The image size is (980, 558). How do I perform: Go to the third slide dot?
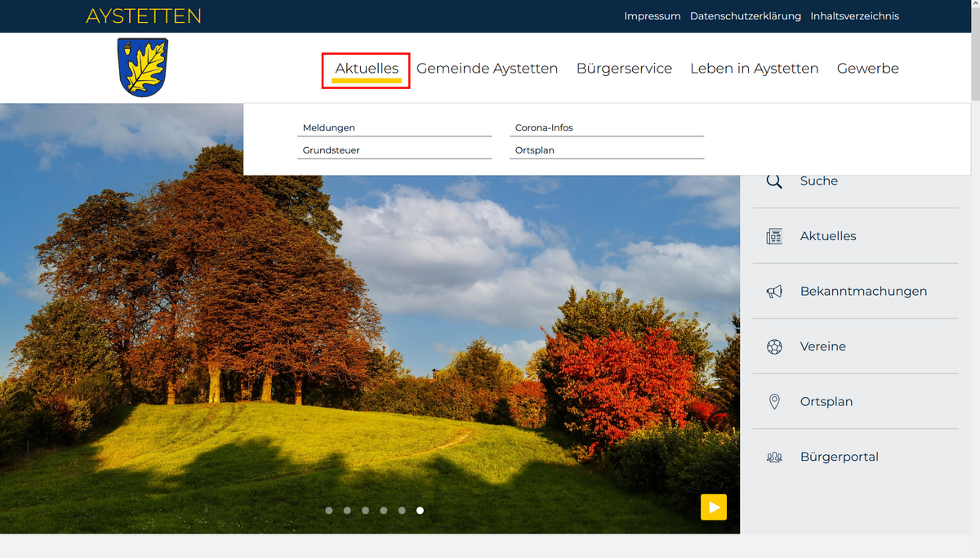click(x=365, y=511)
